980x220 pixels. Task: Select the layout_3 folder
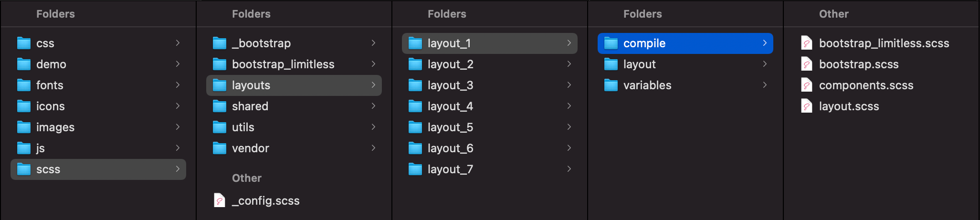(450, 85)
